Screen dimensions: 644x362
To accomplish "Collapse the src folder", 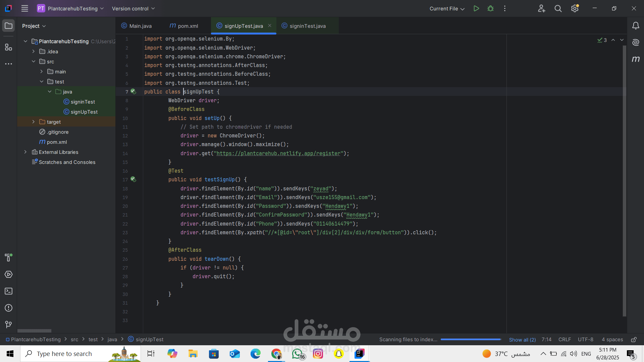I will [x=34, y=61].
